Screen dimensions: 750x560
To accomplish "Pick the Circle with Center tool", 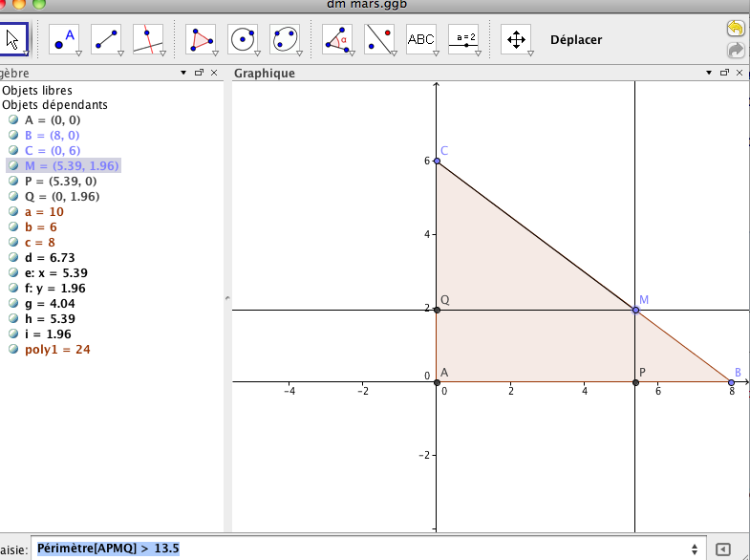I will point(243,39).
